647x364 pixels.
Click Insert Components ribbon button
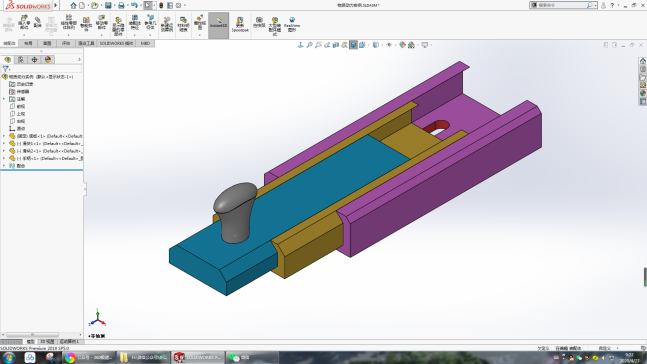coord(24,23)
